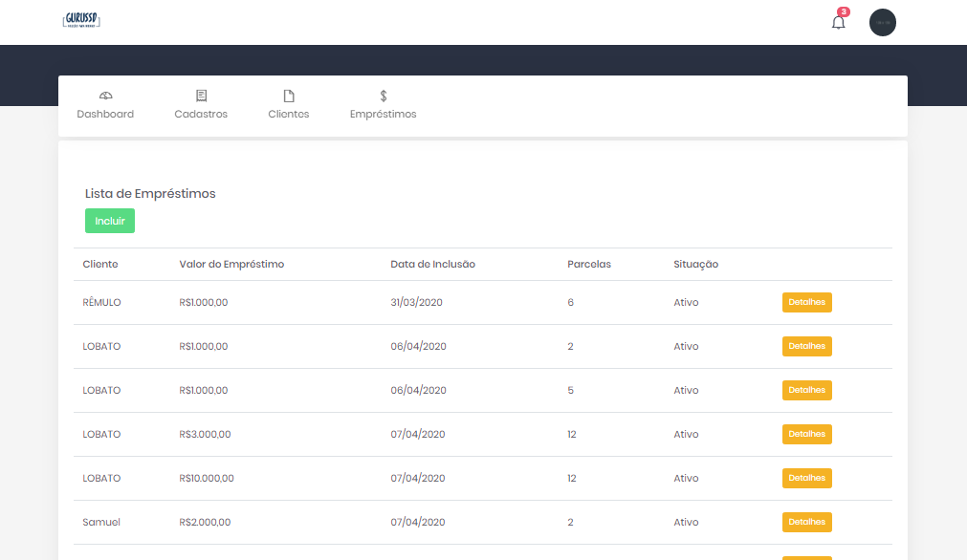Click the Data de Inclusão column header

pos(432,265)
